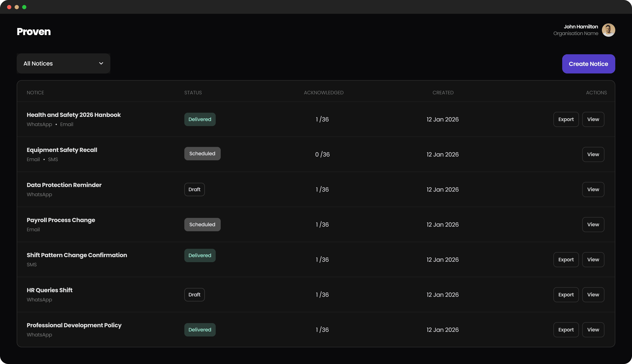The image size is (632, 364).
Task: Click the Scheduled badge for Equipment Safety Recall
Action: point(202,153)
